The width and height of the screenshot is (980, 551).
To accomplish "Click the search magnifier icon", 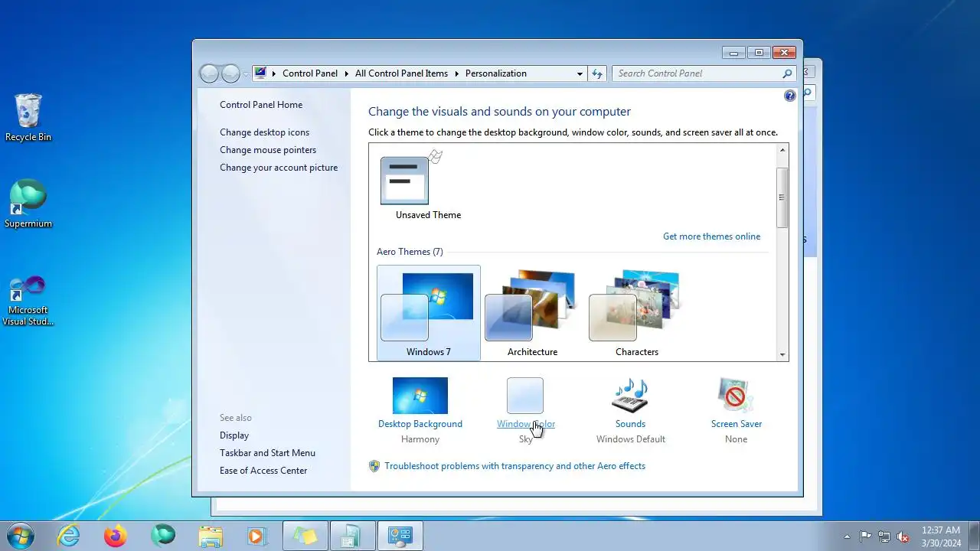I will coord(787,73).
